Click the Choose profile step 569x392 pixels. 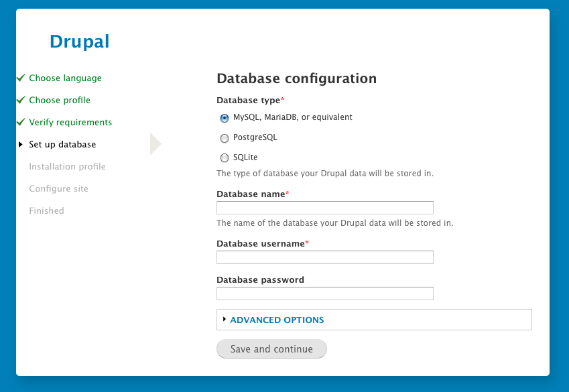pyautogui.click(x=60, y=101)
